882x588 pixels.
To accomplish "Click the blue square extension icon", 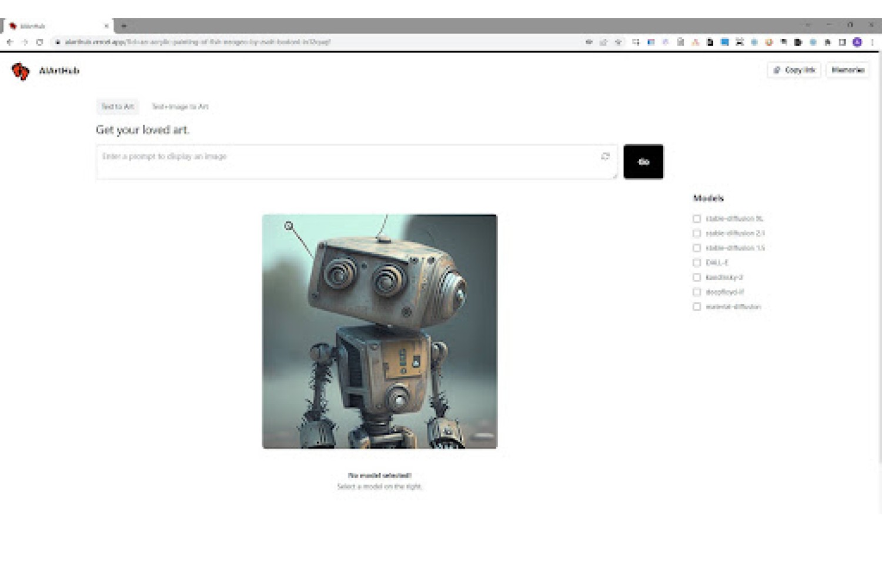I will tap(724, 42).
